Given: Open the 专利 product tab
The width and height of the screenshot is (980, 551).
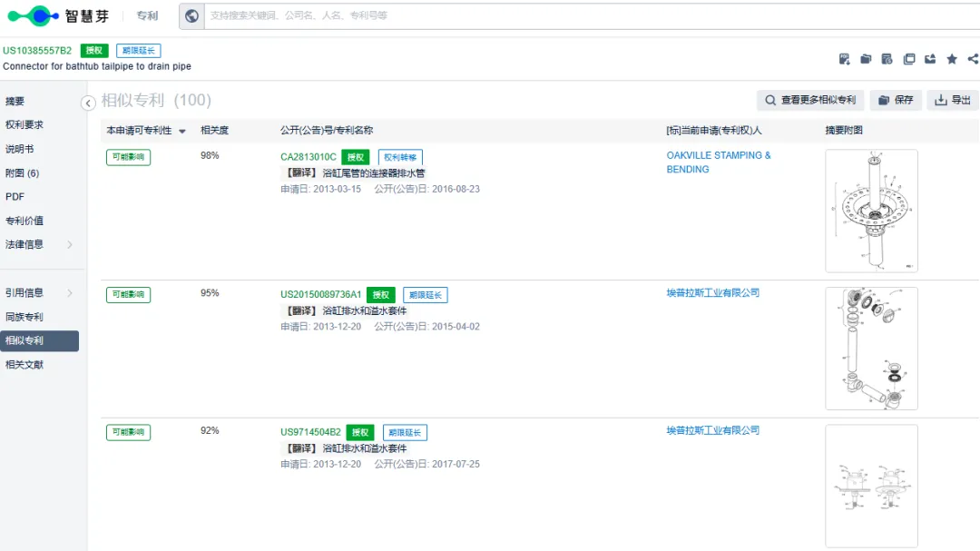Looking at the screenshot, I should (x=148, y=15).
